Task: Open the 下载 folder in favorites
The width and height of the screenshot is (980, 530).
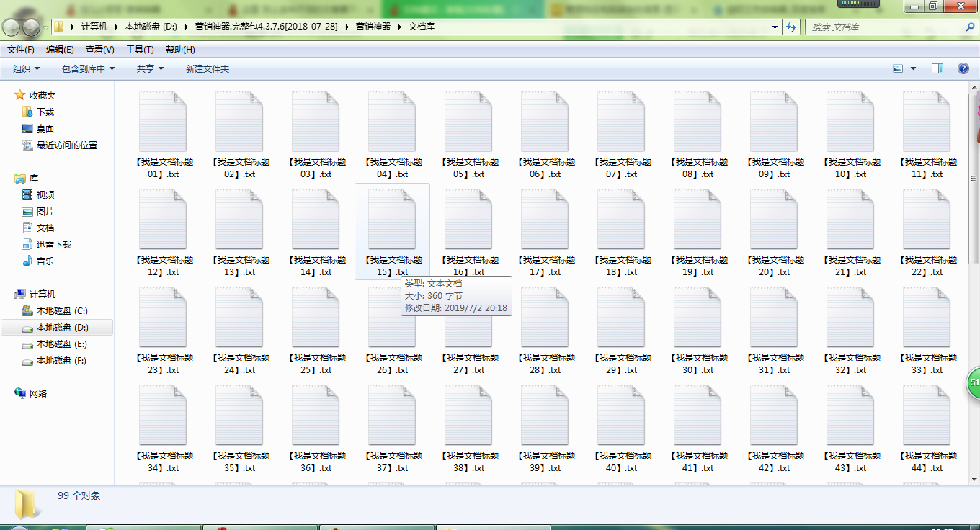Action: (x=45, y=112)
